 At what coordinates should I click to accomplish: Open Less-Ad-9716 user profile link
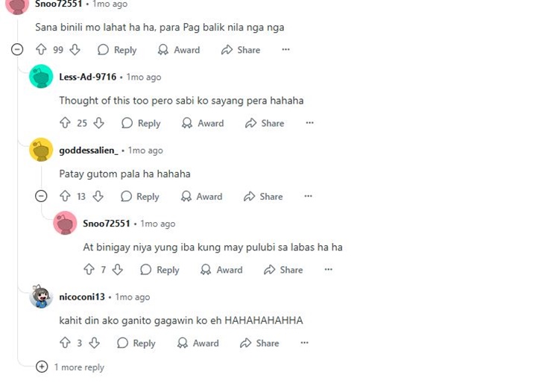point(88,77)
